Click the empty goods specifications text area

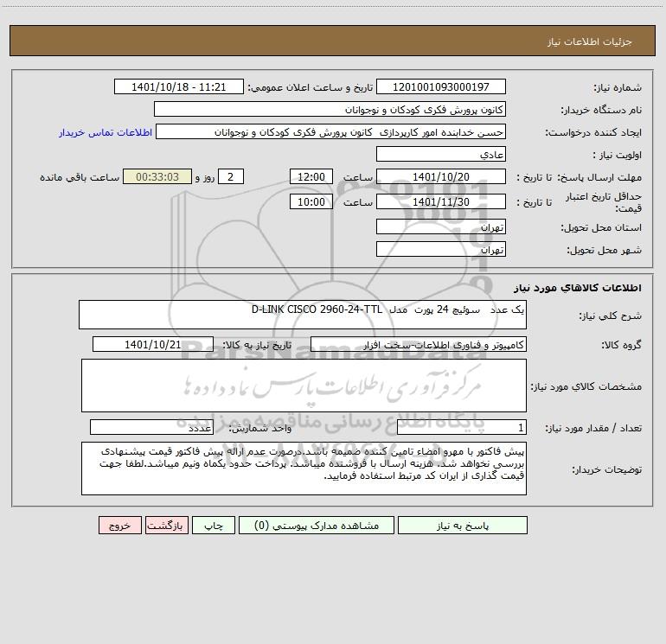pyautogui.click(x=304, y=386)
